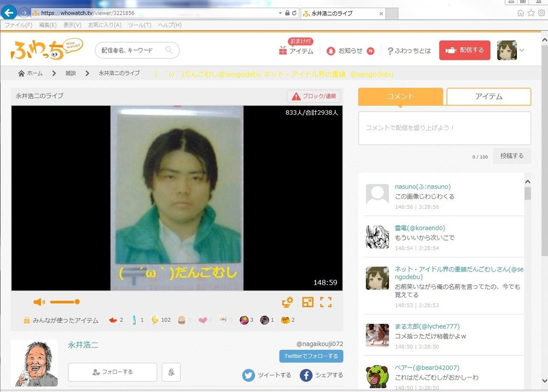Click the home icon in the breadcrumb bar
The height and width of the screenshot is (392, 548).
21,73
